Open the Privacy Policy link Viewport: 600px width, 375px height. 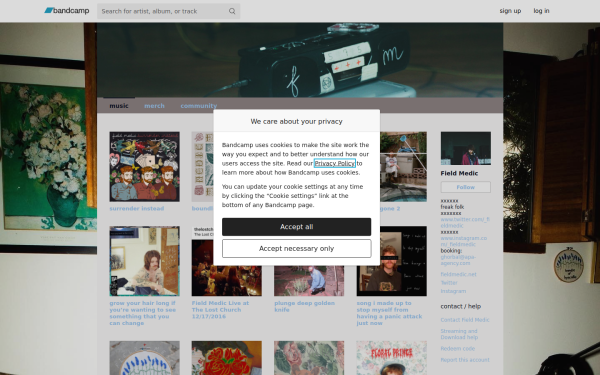pyautogui.click(x=334, y=163)
